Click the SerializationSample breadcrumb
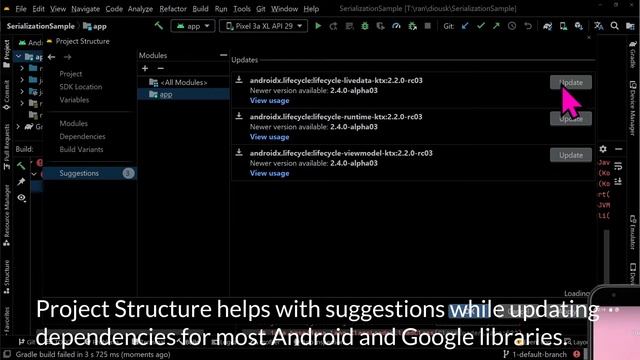Viewport: 640px width, 360px height. [x=41, y=26]
